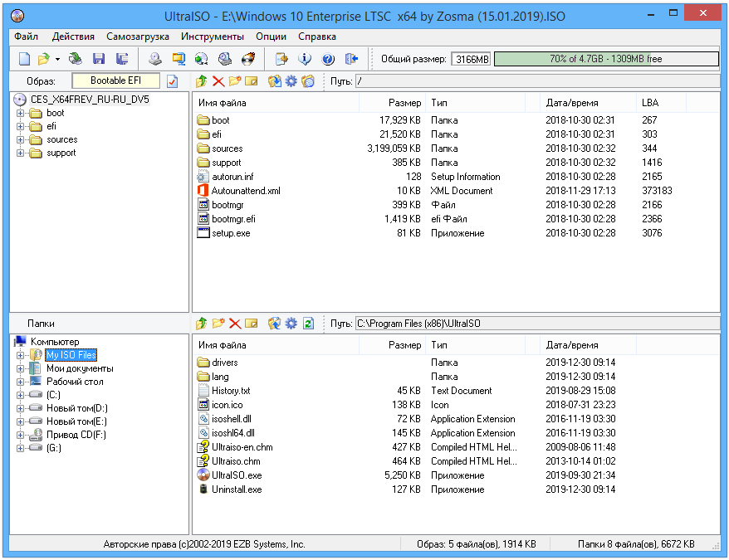Viewport: 729px width, 560px height.
Task: Click the local path field C:\Program Files (x86)\UltraISO
Action: pos(537,324)
